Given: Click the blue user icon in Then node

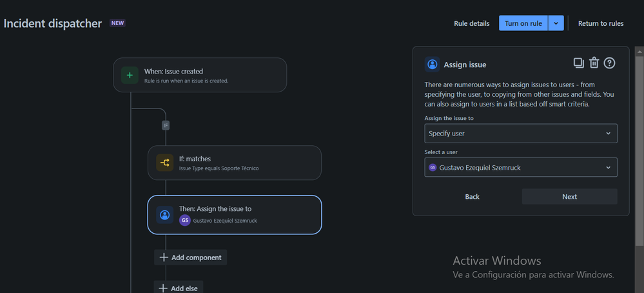Looking at the screenshot, I should (164, 215).
